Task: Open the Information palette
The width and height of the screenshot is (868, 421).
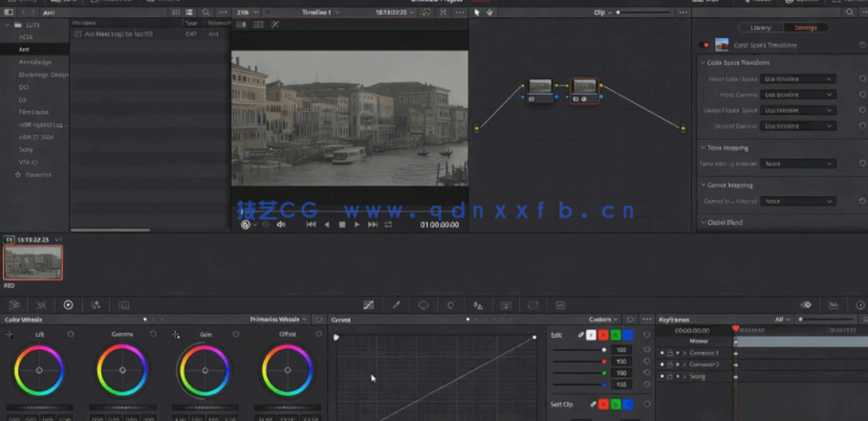Action: pyautogui.click(x=860, y=304)
